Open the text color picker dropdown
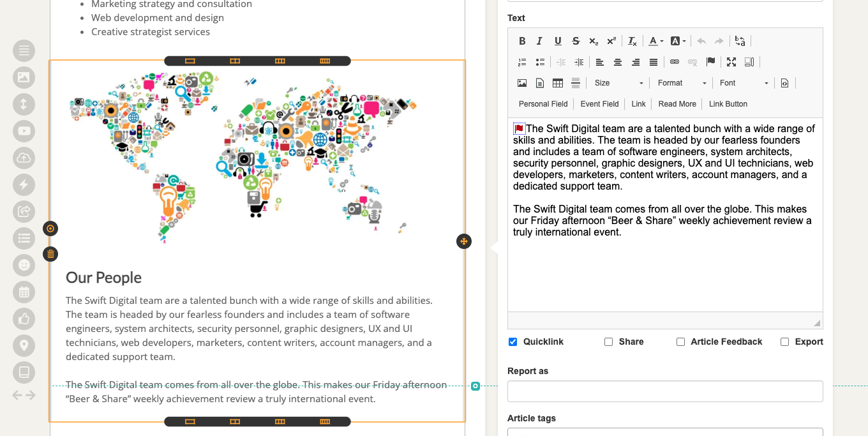Image resolution: width=868 pixels, height=436 pixels. click(656, 41)
